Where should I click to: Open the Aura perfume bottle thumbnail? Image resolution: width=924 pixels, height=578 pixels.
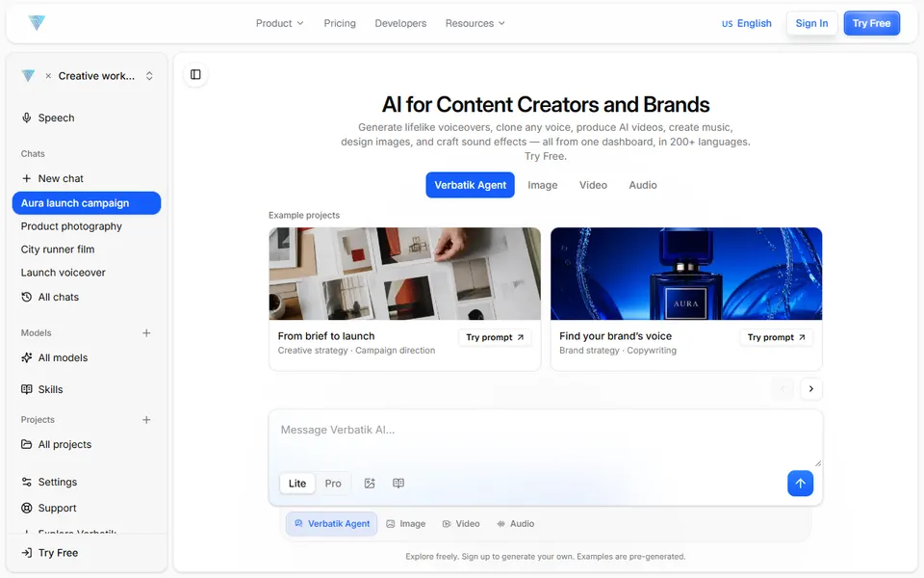686,274
